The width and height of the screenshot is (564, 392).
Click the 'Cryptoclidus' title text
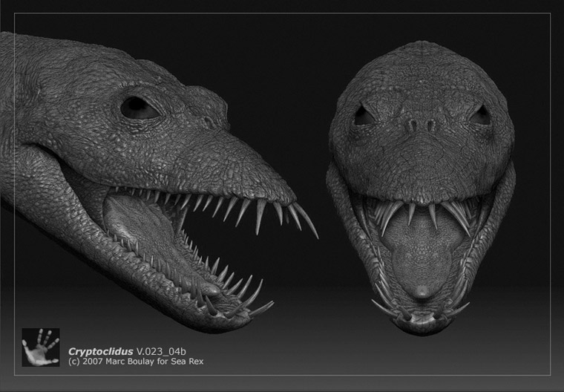(x=101, y=351)
